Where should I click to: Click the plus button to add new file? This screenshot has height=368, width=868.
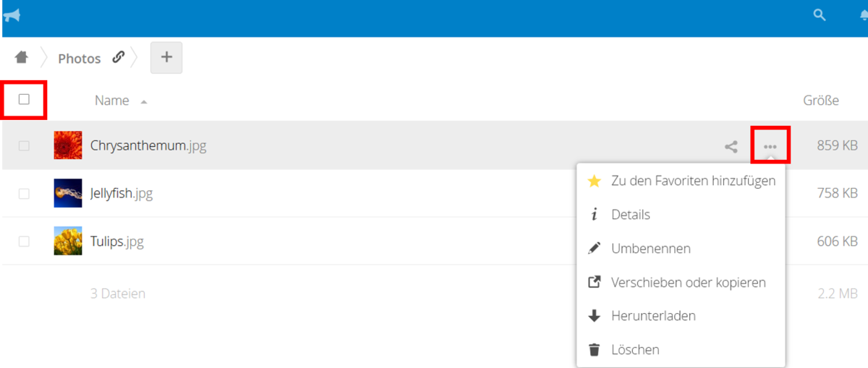tap(166, 57)
